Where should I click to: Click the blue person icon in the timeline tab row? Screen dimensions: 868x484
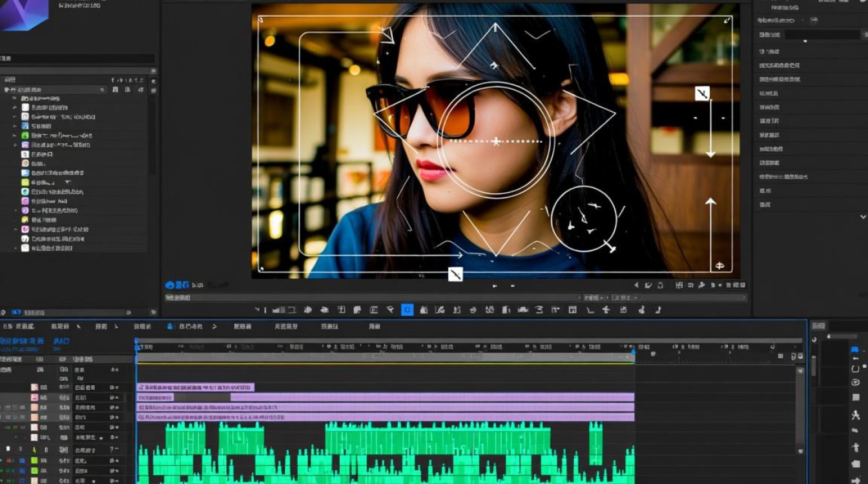(x=170, y=327)
